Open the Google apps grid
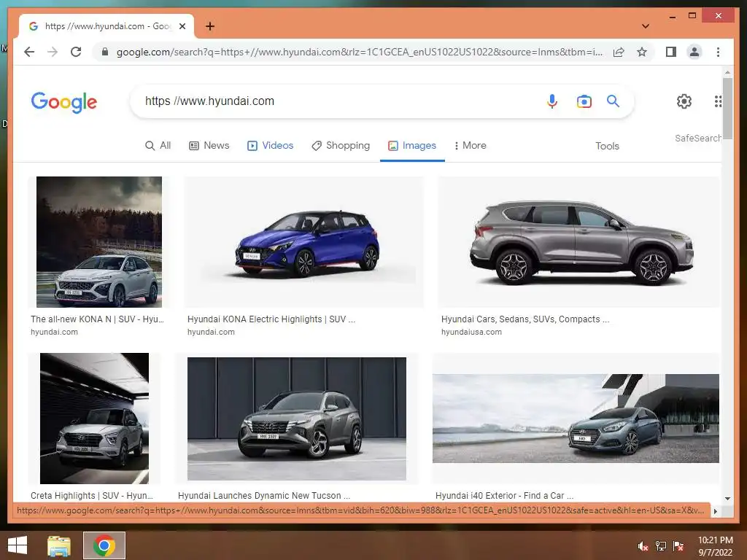 (718, 101)
